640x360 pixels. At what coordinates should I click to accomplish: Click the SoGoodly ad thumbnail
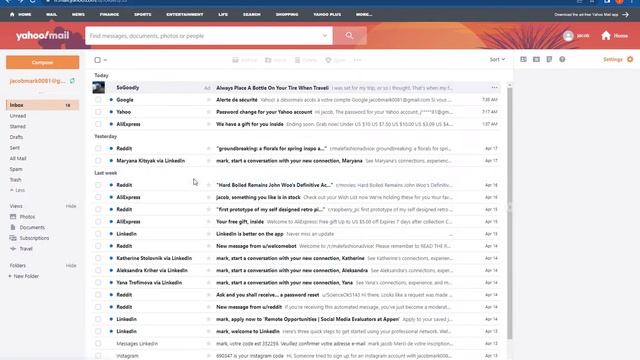[x=99, y=87]
